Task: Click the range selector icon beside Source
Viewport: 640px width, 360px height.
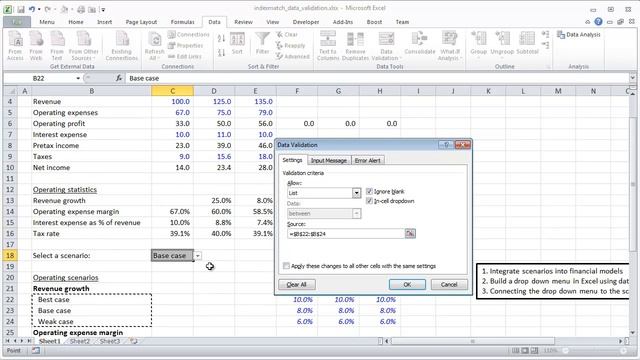Action: click(x=410, y=233)
